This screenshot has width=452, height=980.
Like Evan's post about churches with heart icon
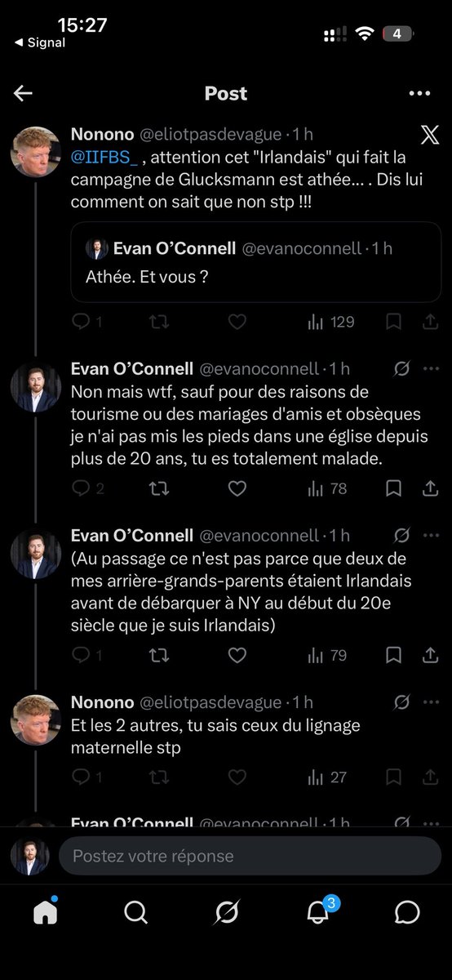[237, 488]
